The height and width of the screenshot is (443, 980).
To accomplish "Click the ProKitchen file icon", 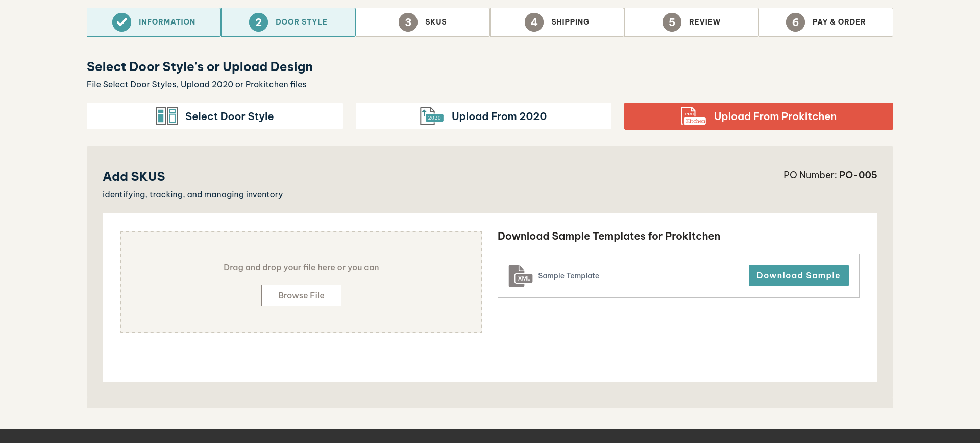I will (x=693, y=116).
